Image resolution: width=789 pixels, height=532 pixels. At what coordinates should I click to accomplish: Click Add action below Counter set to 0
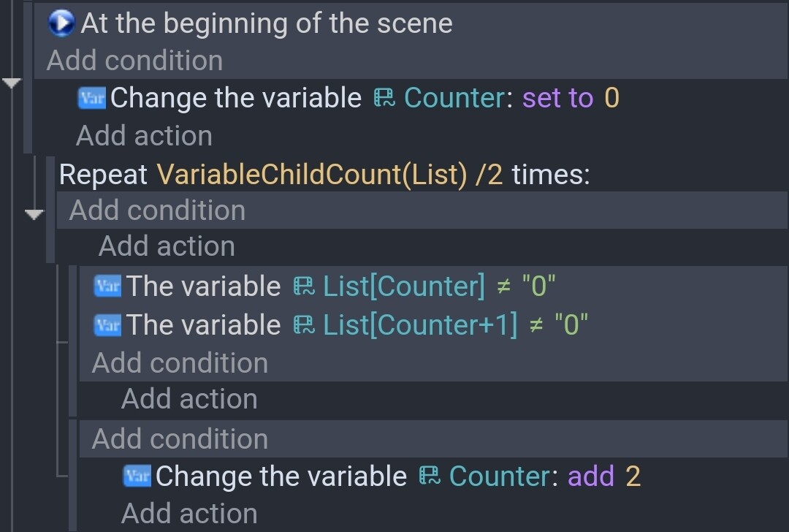point(145,136)
